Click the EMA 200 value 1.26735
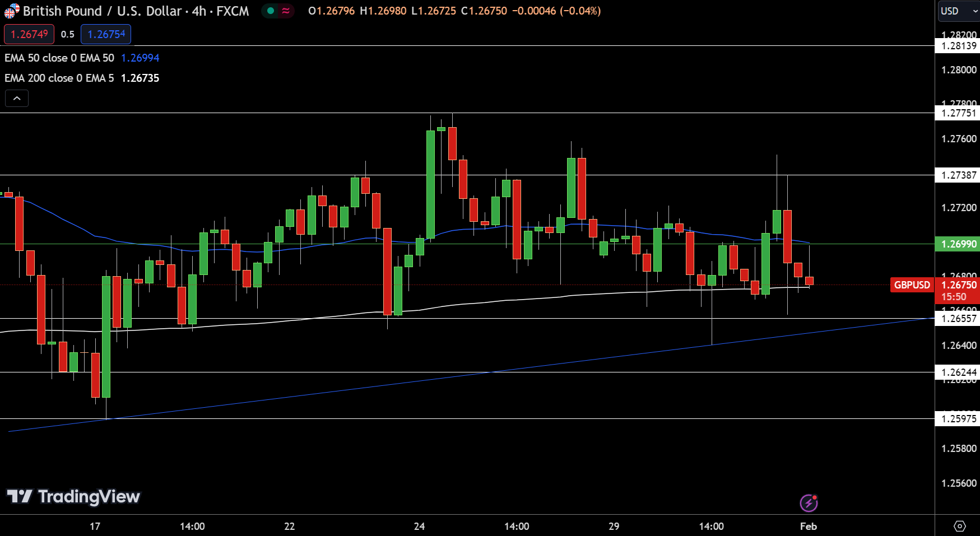The height and width of the screenshot is (536, 980). pyautogui.click(x=140, y=78)
